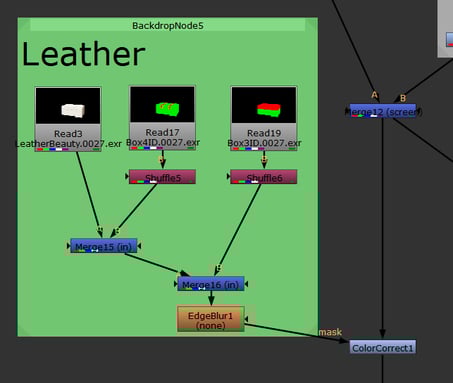Click the mask arrow right of Merge15
453x383 pixels.
tap(139, 246)
